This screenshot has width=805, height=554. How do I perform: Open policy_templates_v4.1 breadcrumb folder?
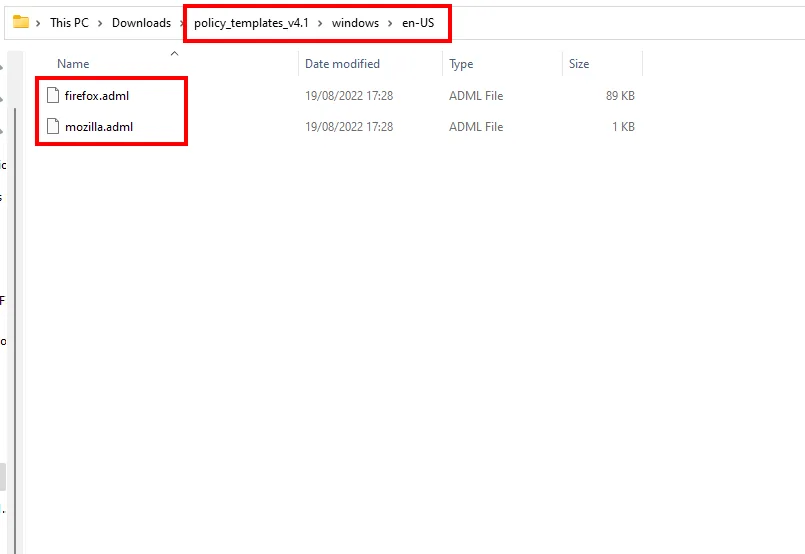click(x=251, y=23)
